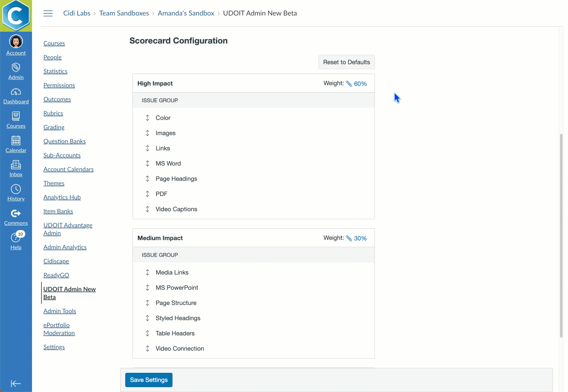This screenshot has width=568, height=392.
Task: Grab the Links row reorder handle
Action: [147, 148]
